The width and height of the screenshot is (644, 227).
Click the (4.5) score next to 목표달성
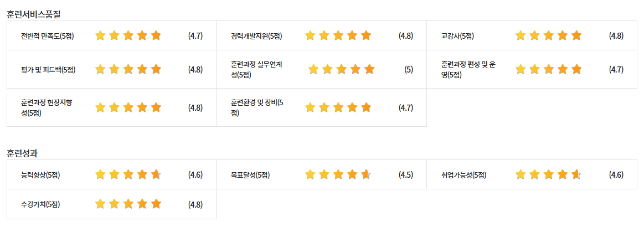[x=406, y=175]
